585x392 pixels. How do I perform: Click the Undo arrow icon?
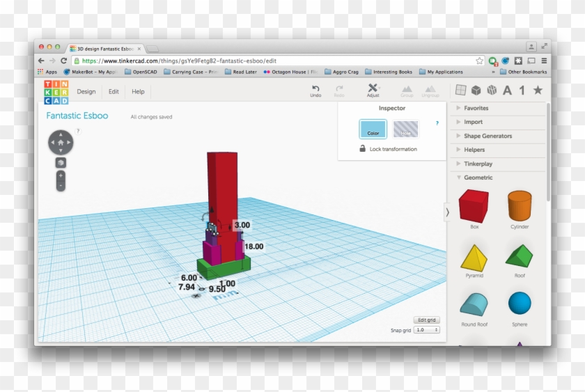click(315, 88)
